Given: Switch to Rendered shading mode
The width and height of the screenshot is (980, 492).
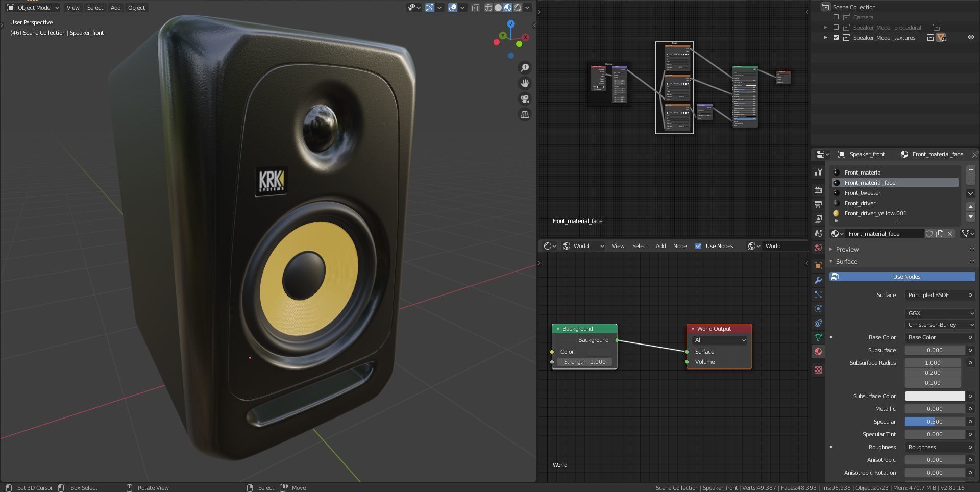Looking at the screenshot, I should point(518,8).
